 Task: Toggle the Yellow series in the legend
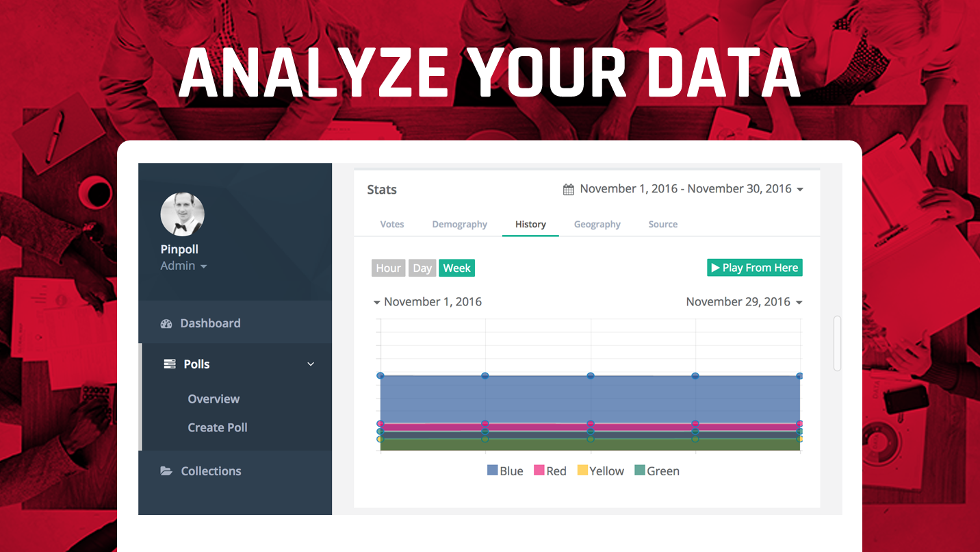tap(601, 471)
